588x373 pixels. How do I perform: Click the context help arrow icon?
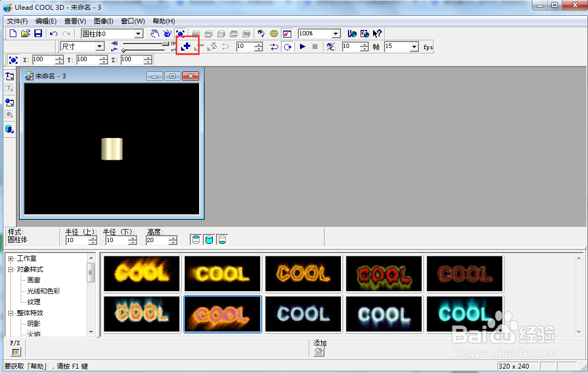(377, 34)
